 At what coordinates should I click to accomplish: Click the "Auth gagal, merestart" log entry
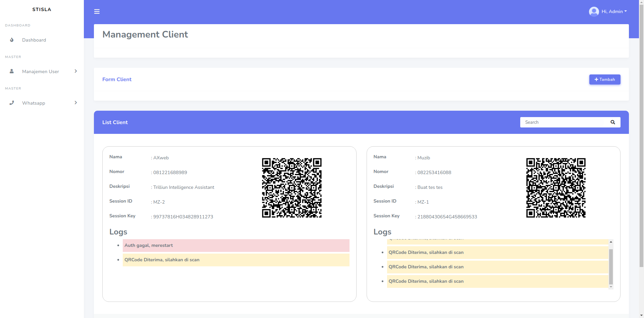(x=236, y=246)
